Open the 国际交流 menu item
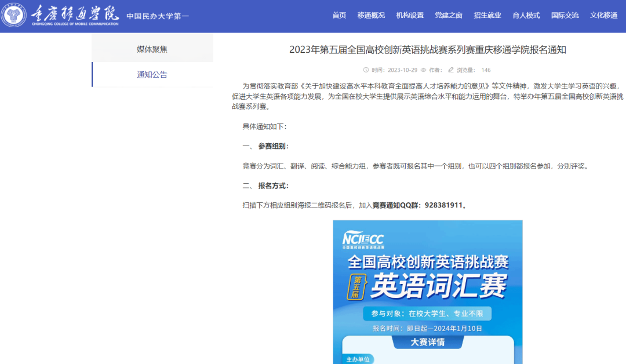Viewport: 626px width, 364px height. coord(565,15)
